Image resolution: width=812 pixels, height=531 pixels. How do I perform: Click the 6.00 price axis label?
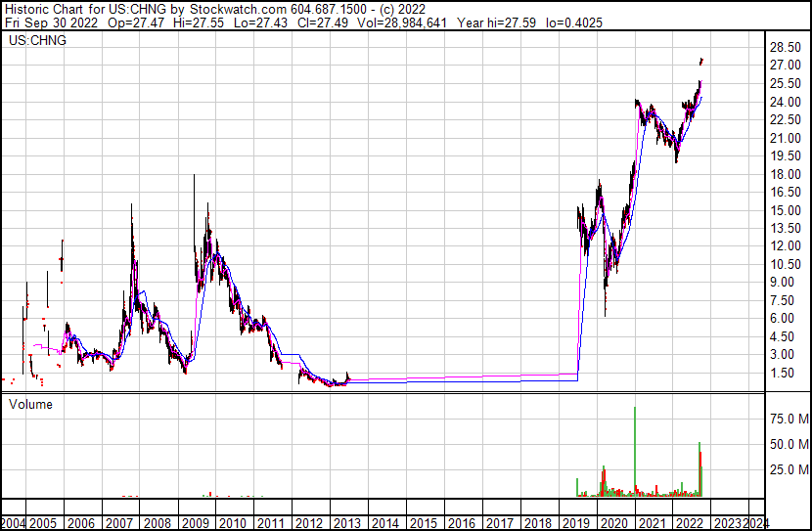(782, 318)
